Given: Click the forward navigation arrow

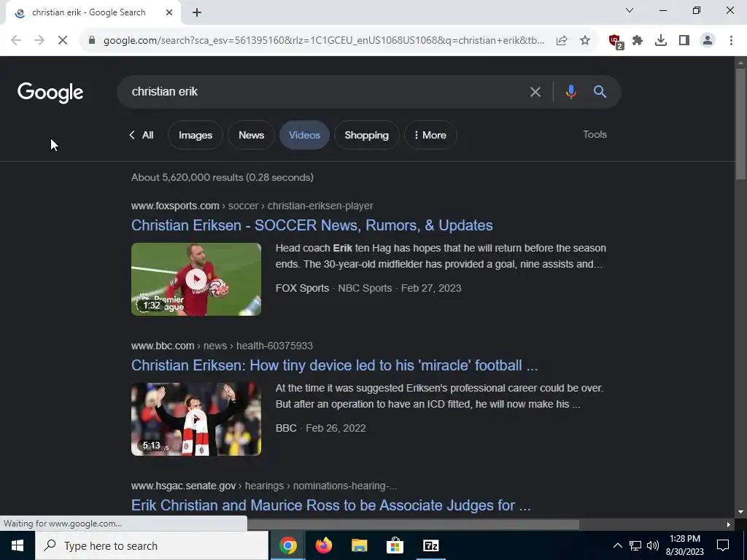Looking at the screenshot, I should [x=39, y=41].
